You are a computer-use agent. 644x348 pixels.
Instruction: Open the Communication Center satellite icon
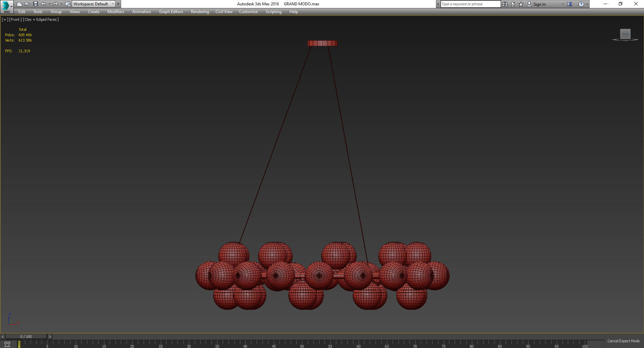513,4
